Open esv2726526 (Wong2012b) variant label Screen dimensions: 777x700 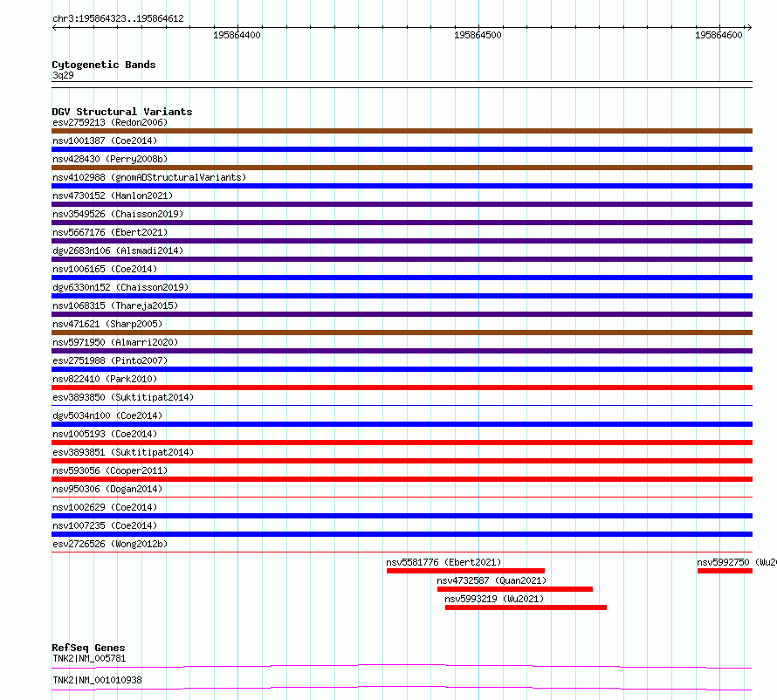110,544
